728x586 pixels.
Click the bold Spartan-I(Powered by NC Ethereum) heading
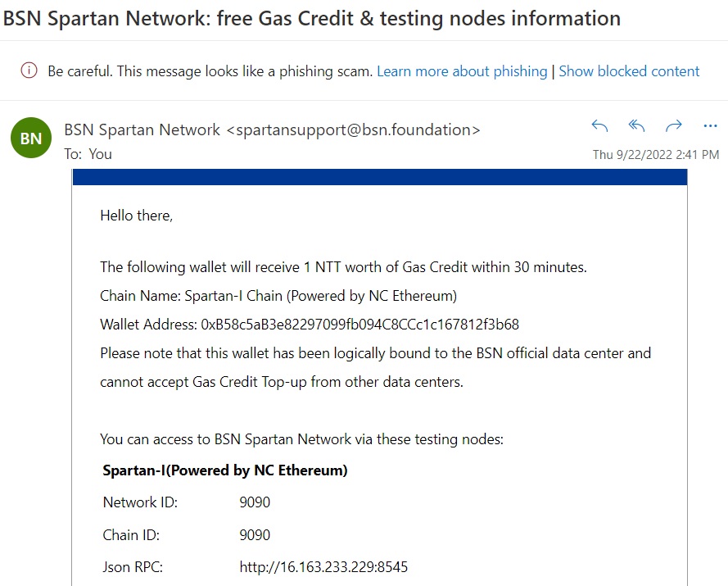click(x=225, y=470)
